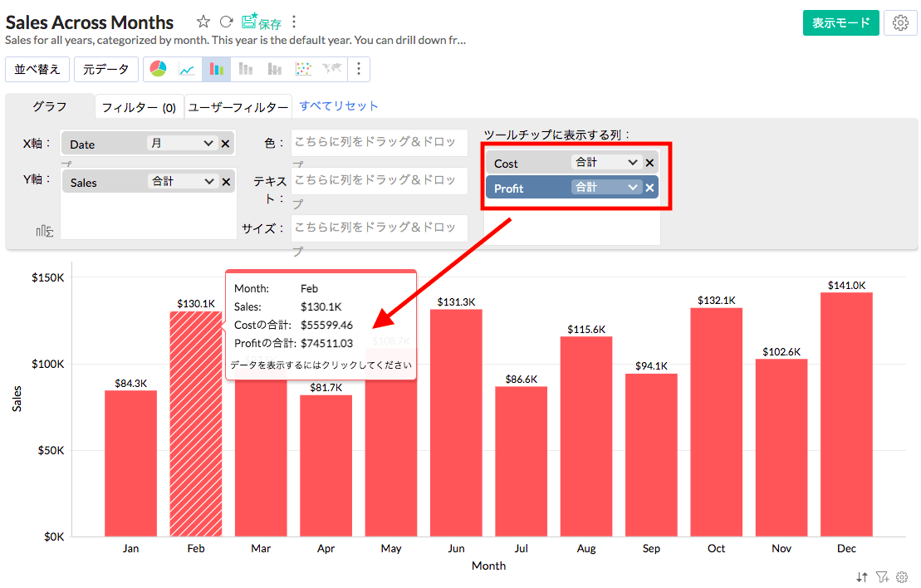Screen dimensions: 921x588
Task: Open the settings gear in top right
Action: click(900, 23)
